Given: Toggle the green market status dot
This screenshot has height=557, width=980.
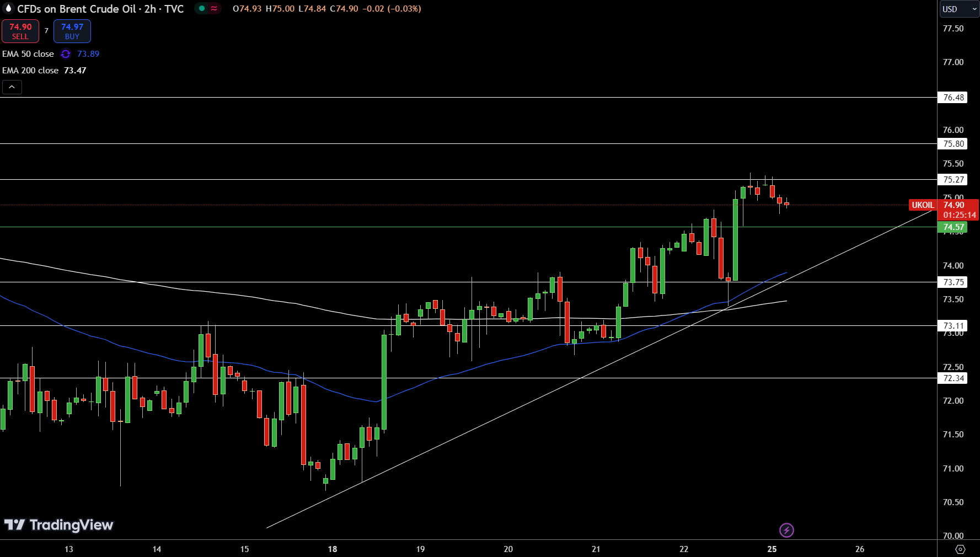Looking at the screenshot, I should click(x=202, y=9).
